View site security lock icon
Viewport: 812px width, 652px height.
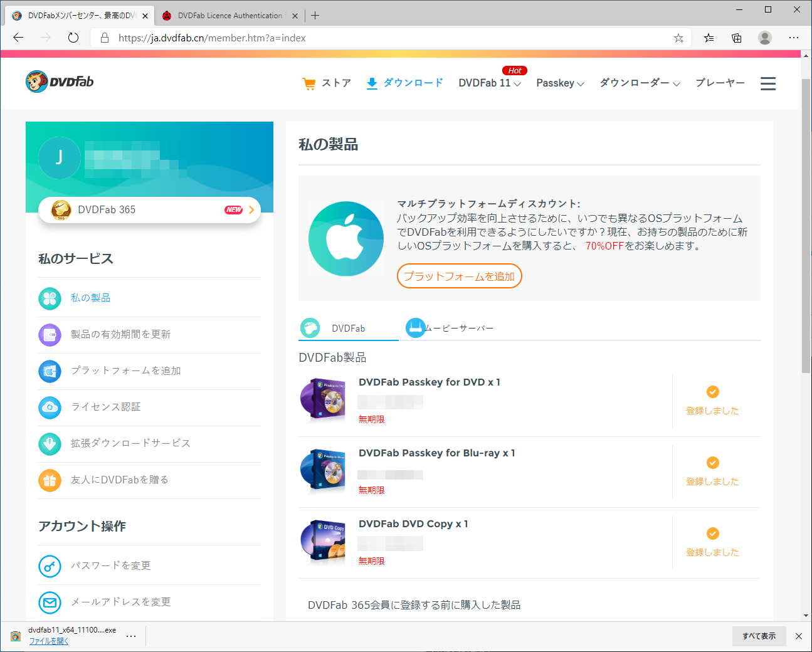(x=105, y=38)
